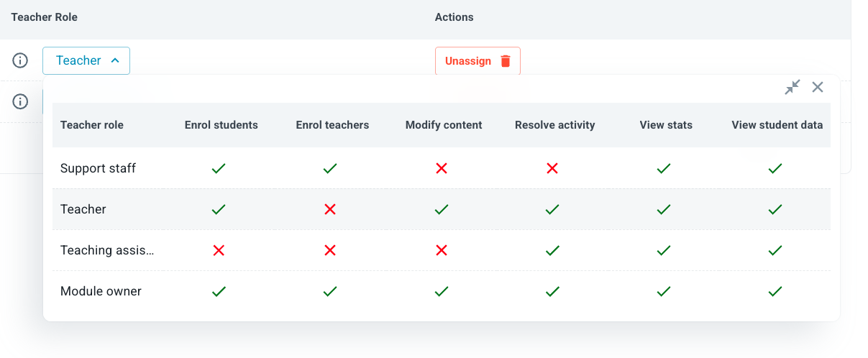
Task: Click red cross for Support staff Modify content
Action: [x=442, y=168]
